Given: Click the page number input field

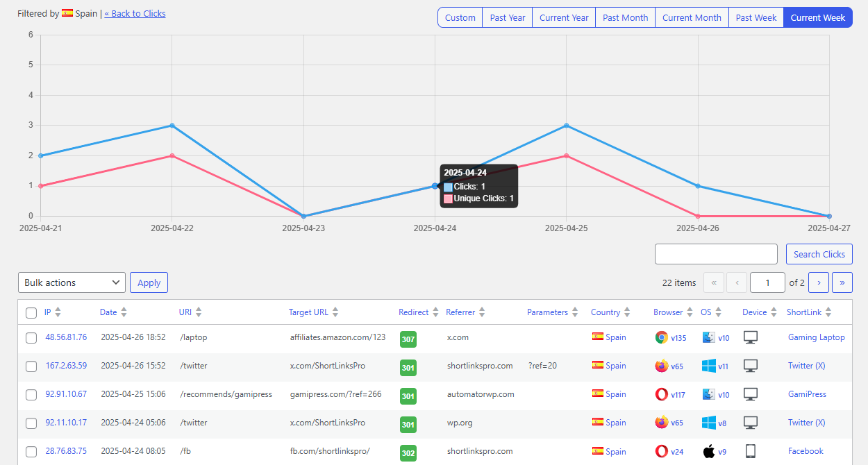Looking at the screenshot, I should (767, 282).
